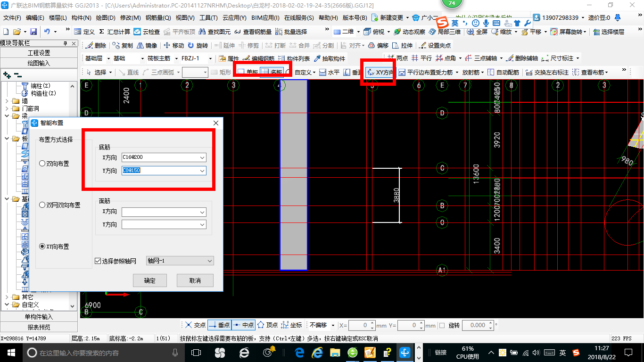The height and width of the screenshot is (362, 644).
Task: Toggle 垂点 snap option
Action: (219, 325)
